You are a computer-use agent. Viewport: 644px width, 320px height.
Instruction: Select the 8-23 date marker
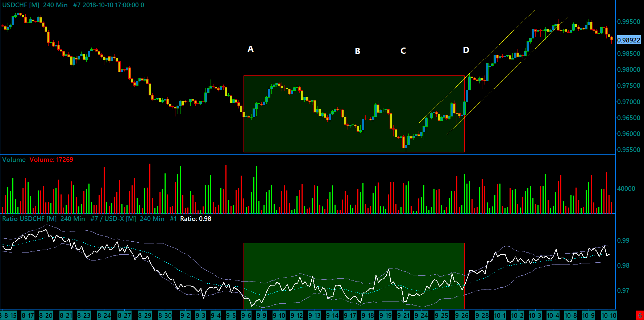pyautogui.click(x=84, y=315)
